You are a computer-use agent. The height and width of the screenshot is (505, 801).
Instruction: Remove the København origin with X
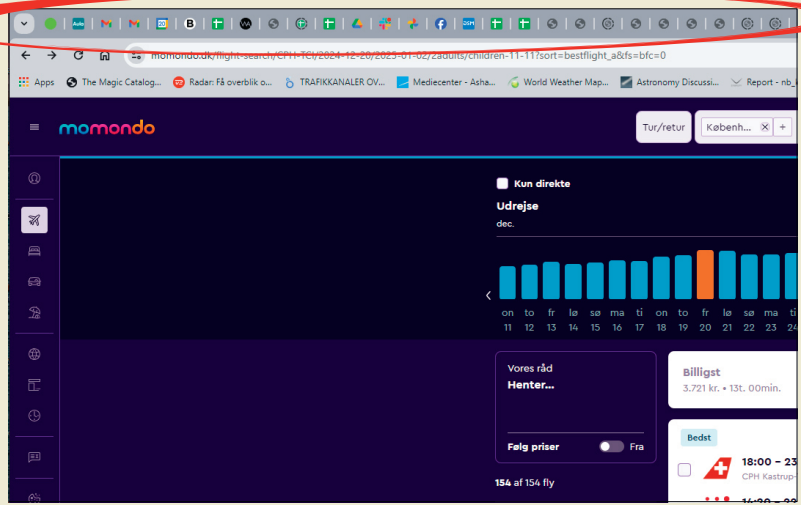click(x=764, y=128)
